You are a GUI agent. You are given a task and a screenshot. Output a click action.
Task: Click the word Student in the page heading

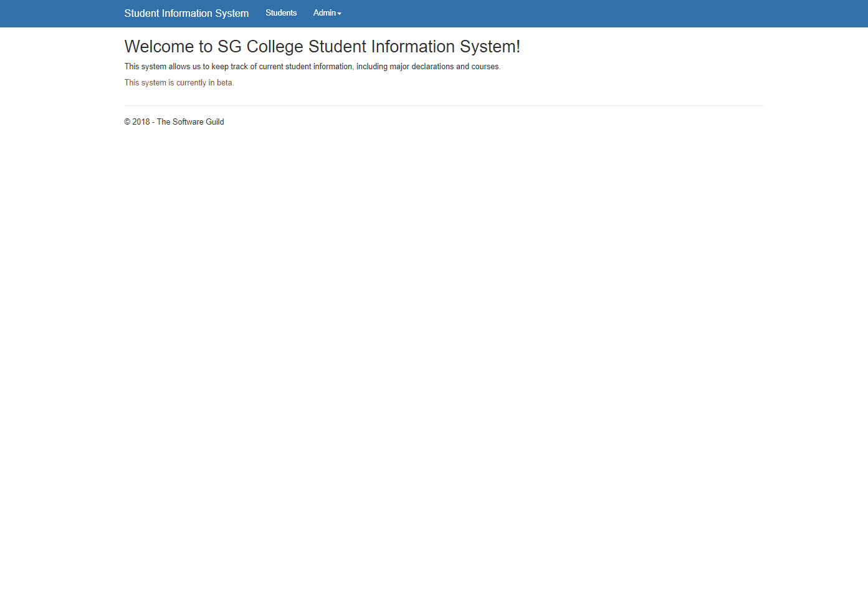point(338,47)
